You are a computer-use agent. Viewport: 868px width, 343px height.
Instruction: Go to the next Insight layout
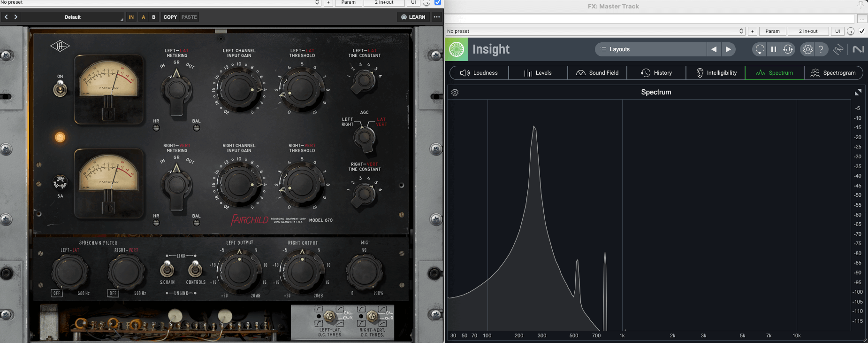click(x=728, y=49)
